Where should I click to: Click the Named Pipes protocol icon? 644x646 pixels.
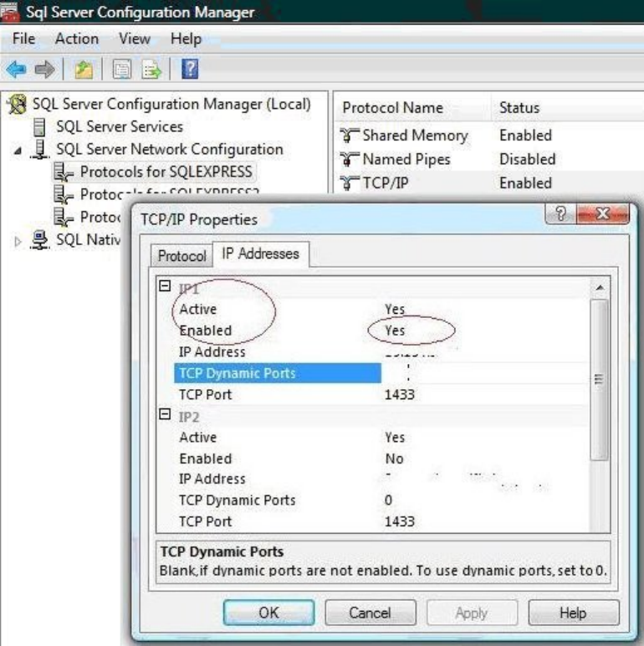point(349,159)
